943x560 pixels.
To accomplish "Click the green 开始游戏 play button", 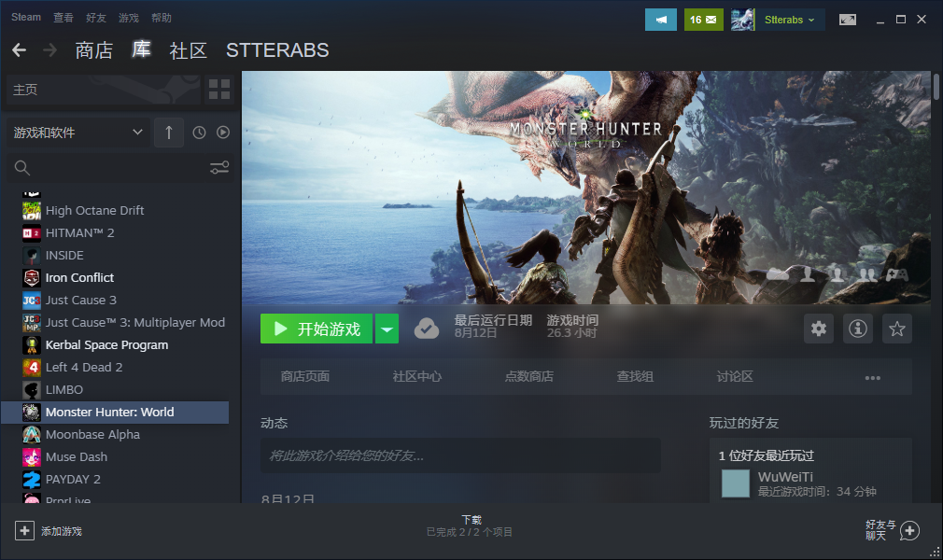I will tap(317, 329).
